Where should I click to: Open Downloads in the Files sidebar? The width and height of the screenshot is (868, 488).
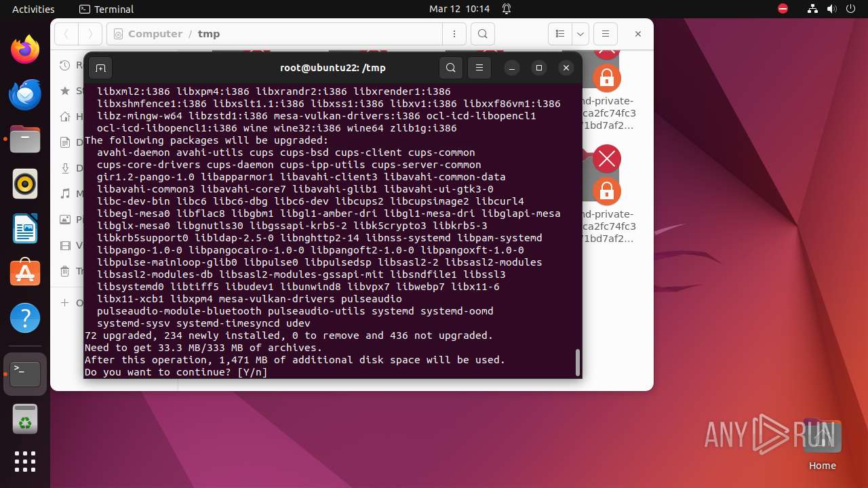point(71,168)
